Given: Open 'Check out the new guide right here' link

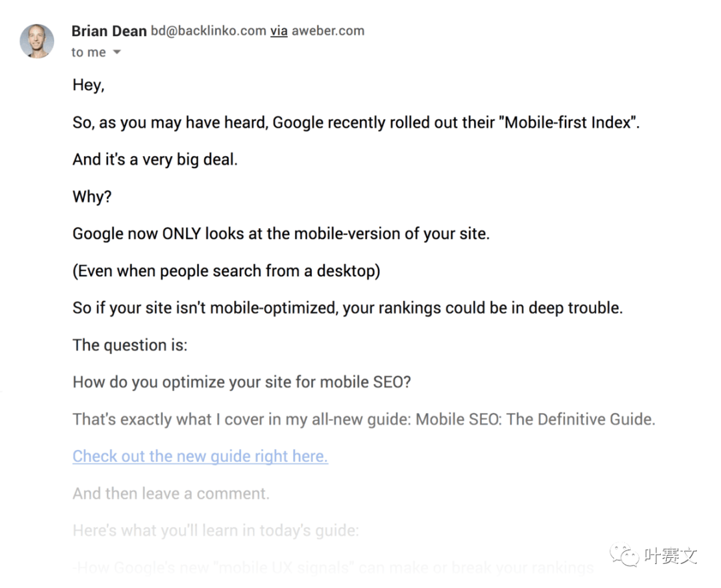Looking at the screenshot, I should pos(200,456).
